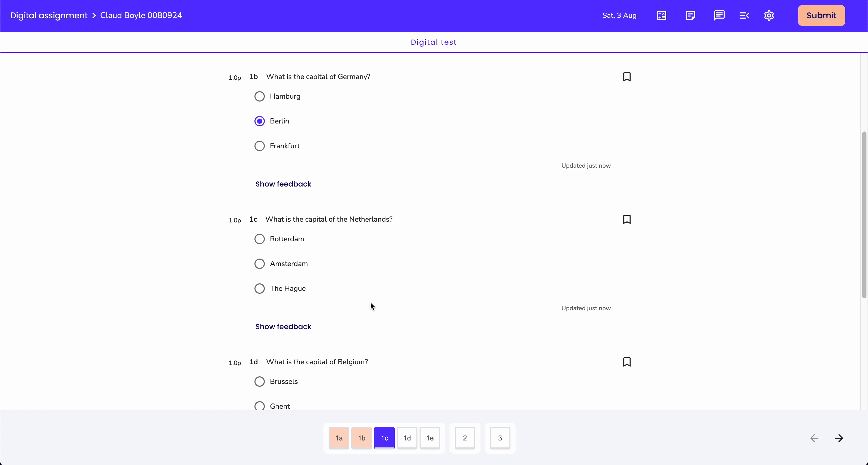The width and height of the screenshot is (868, 465).
Task: Click the 1.0p points label for 1d
Action: coord(235,363)
